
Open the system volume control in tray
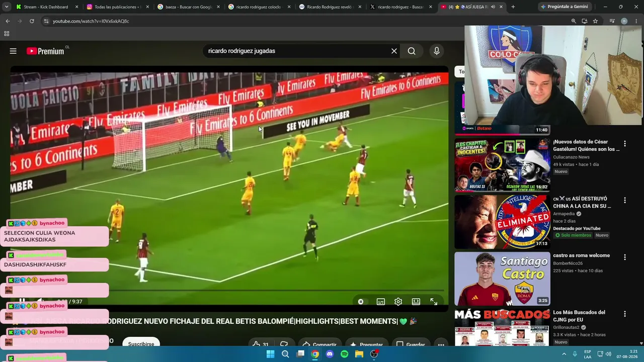[x=608, y=354]
